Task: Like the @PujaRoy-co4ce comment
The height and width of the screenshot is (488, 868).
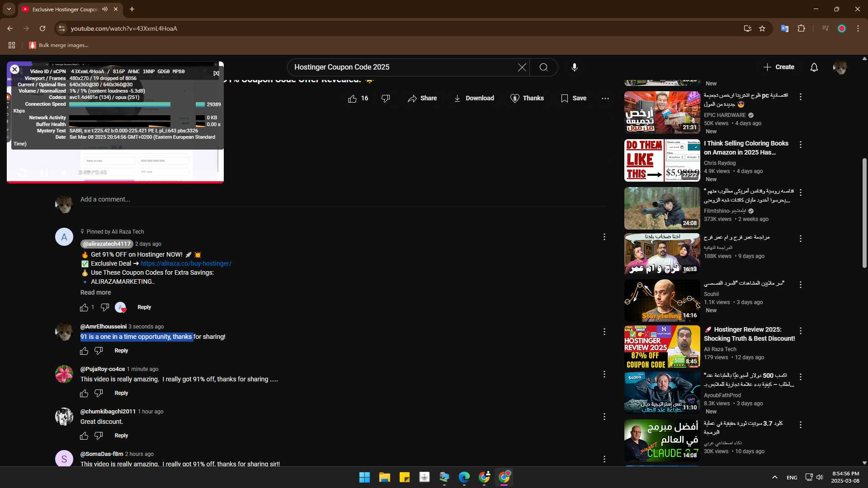Action: click(x=84, y=394)
